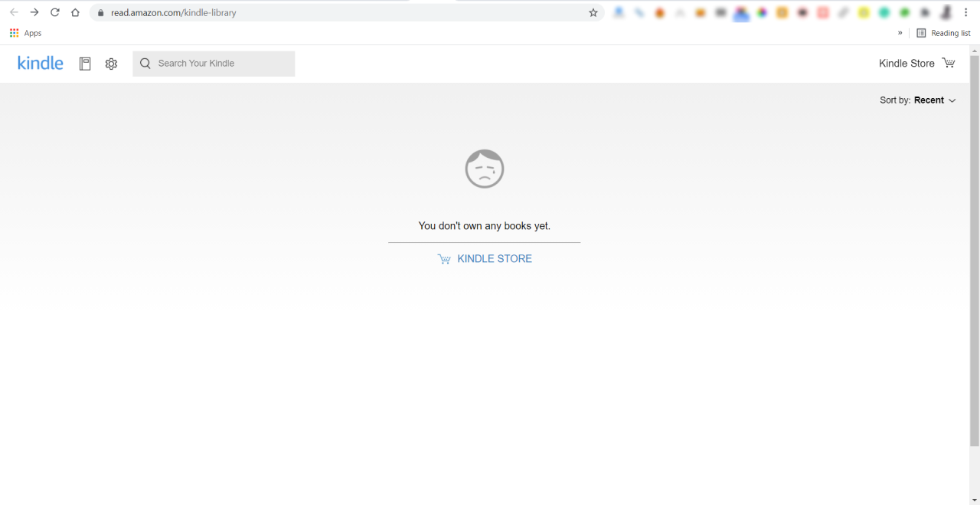980x505 pixels.
Task: Click the scrollbar down arrow
Action: pos(975,500)
